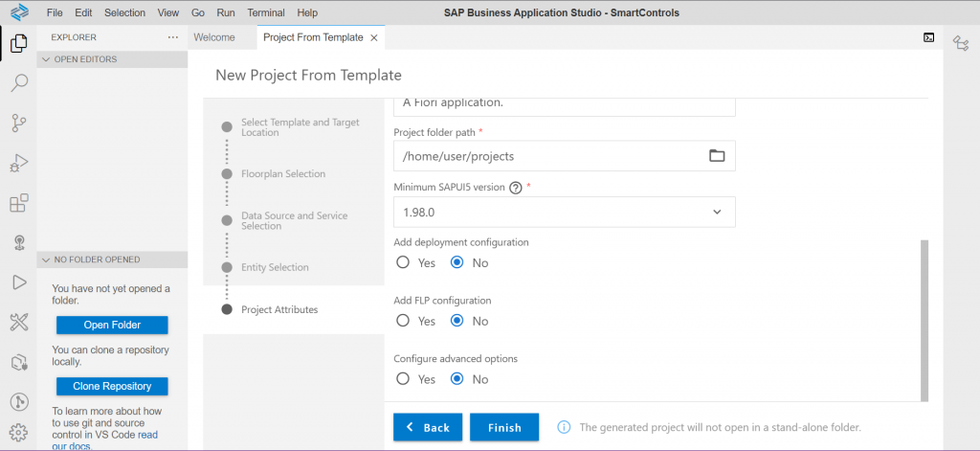Open the Terminal menu
Screen dimensions: 980x451
[266, 12]
